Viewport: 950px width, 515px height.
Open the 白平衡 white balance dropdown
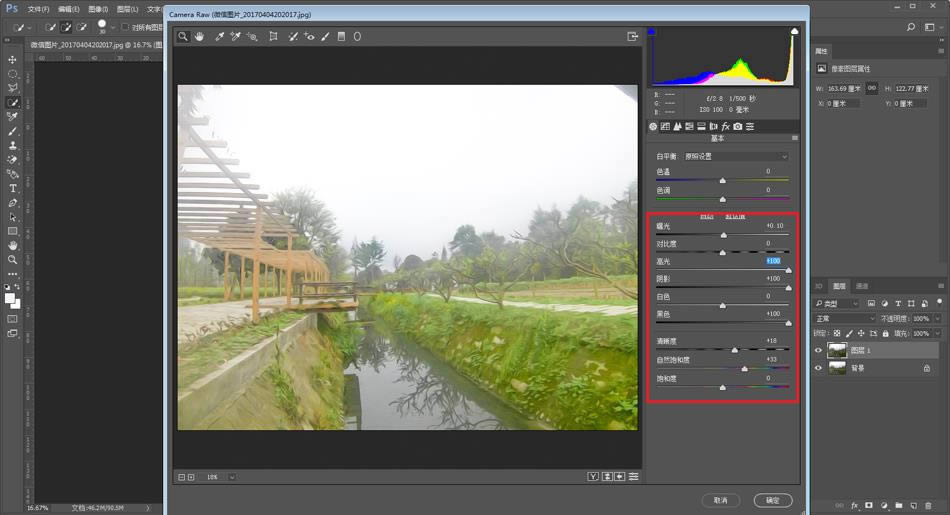(737, 157)
